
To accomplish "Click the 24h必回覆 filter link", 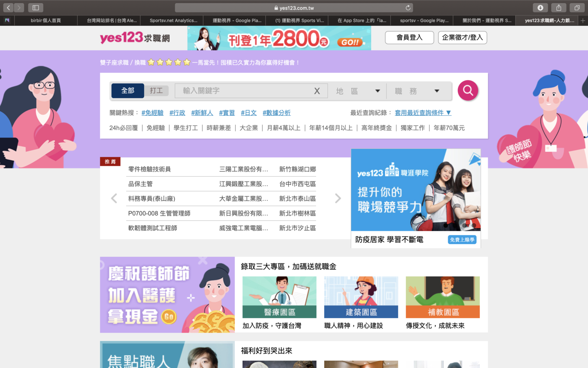I will pos(123,128).
